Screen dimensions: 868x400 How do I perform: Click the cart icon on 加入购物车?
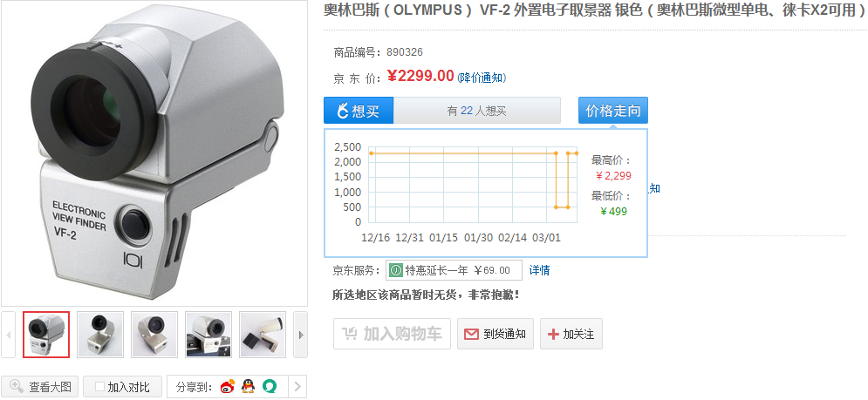point(349,334)
